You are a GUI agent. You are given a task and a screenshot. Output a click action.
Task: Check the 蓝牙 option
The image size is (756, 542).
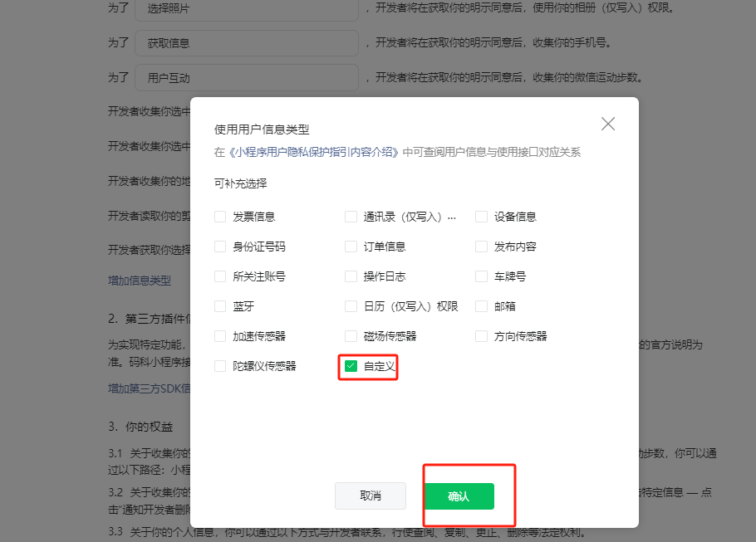click(x=220, y=306)
